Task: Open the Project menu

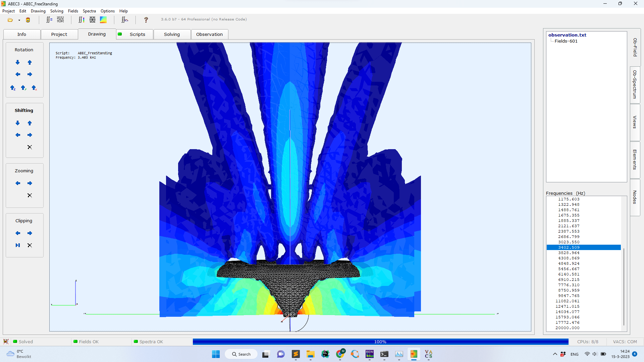Action: [x=8, y=11]
